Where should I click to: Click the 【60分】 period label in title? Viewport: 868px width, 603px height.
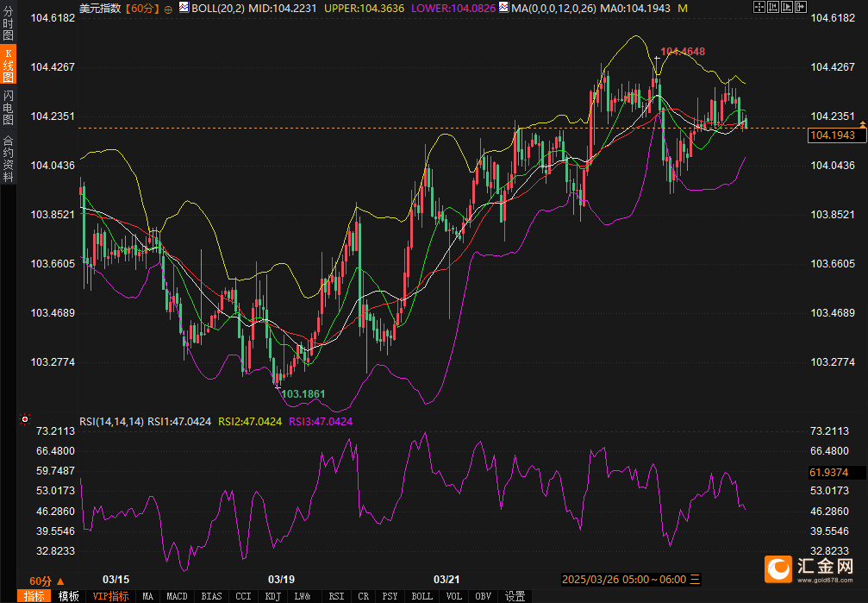click(141, 9)
